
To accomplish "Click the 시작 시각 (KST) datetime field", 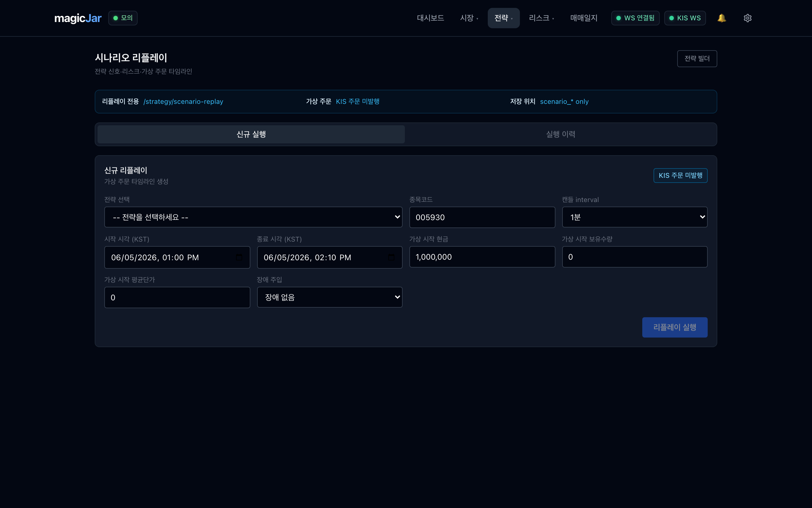I will (177, 257).
